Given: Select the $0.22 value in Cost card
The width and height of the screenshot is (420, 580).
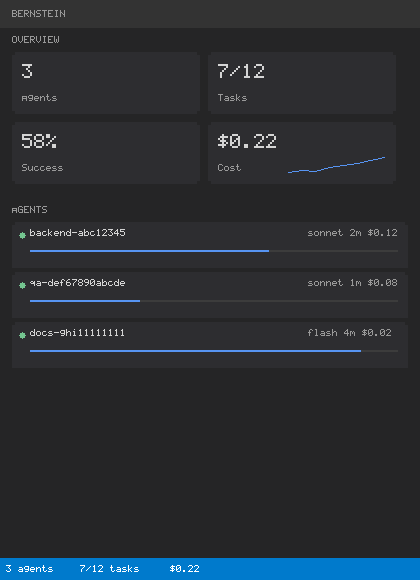Looking at the screenshot, I should click(x=247, y=141).
